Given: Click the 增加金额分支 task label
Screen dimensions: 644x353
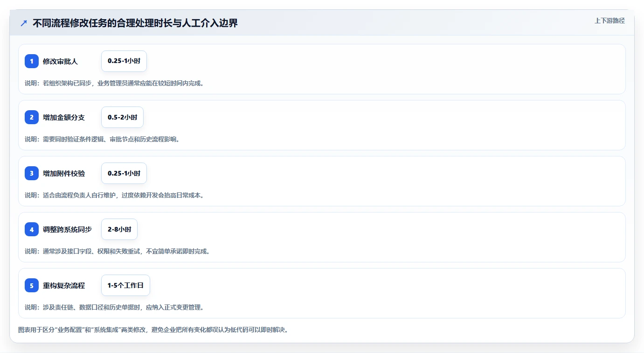Looking at the screenshot, I should pos(64,117).
